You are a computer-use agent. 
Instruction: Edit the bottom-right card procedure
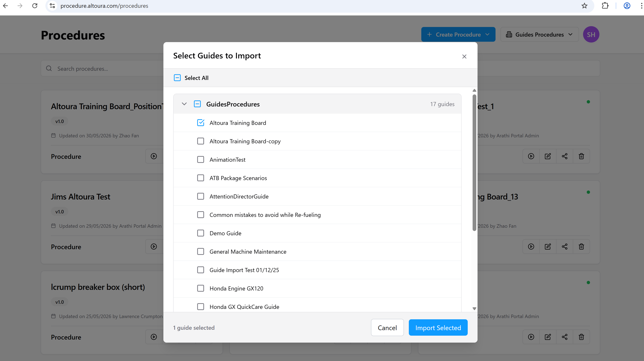tap(548, 337)
